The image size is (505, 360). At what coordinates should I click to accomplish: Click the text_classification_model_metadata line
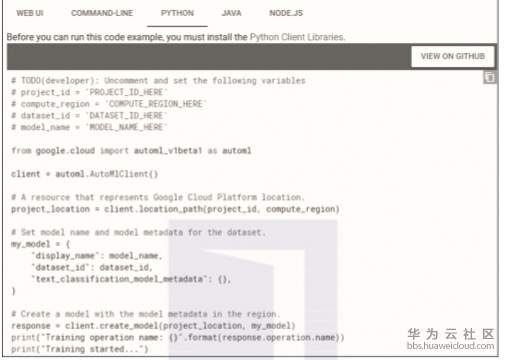tap(131, 279)
